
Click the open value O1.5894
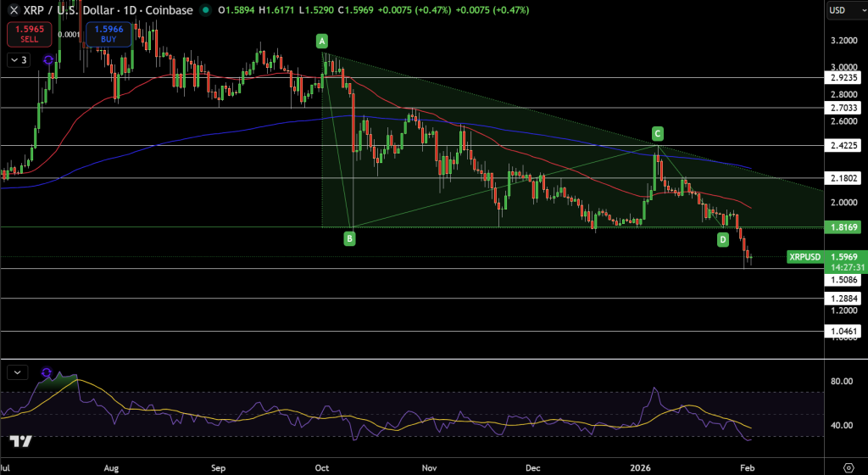tap(238, 10)
